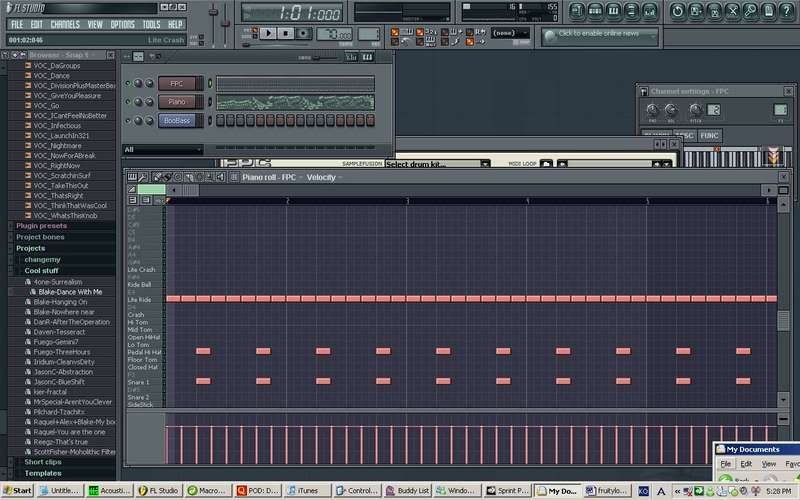Click the save-new-version icon in top toolbar
This screenshot has height=500, width=800.
(696, 11)
